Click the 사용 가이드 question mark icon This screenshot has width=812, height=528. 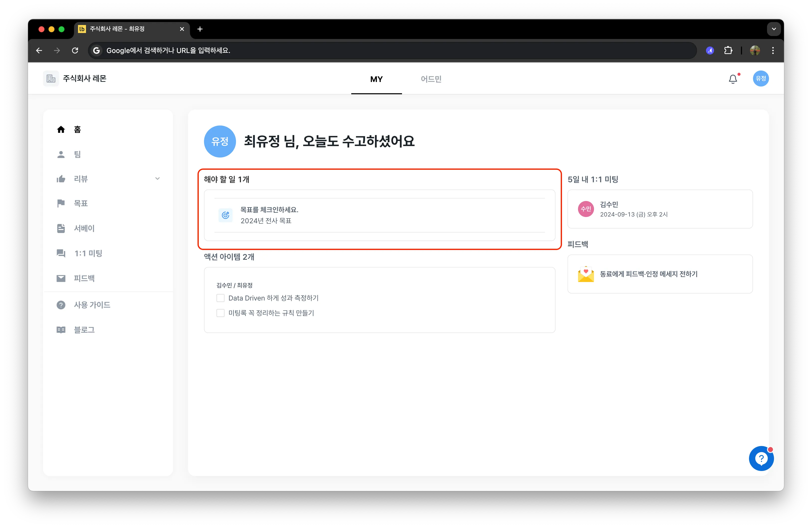(x=61, y=305)
